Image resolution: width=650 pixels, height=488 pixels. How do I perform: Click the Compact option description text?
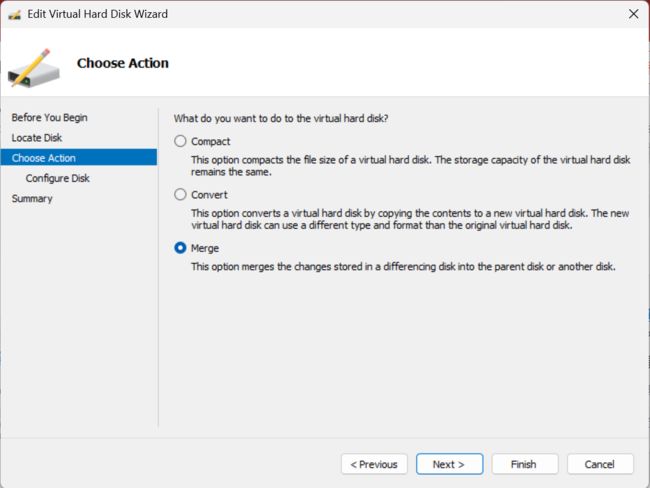(410, 166)
